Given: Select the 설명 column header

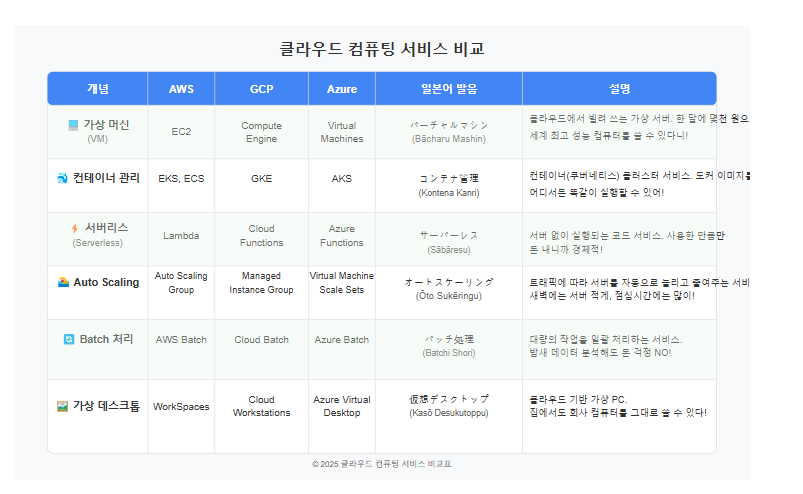Looking at the screenshot, I should pos(619,89).
